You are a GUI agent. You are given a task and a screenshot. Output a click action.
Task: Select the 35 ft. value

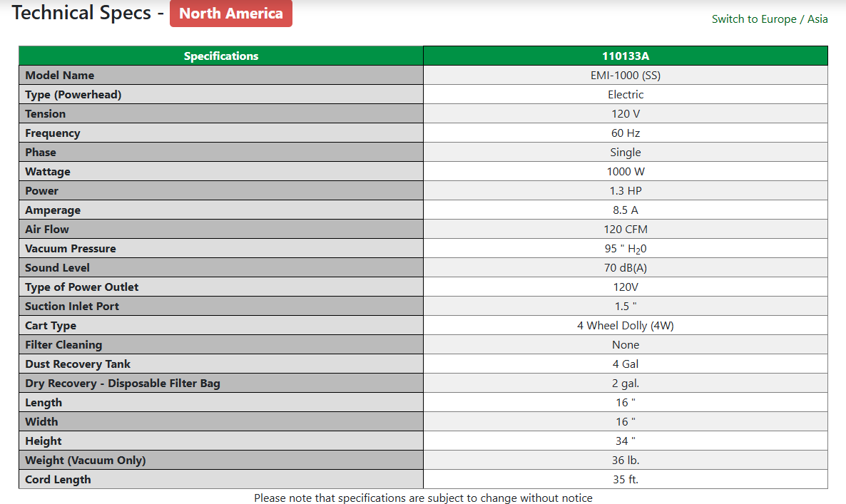(626, 479)
